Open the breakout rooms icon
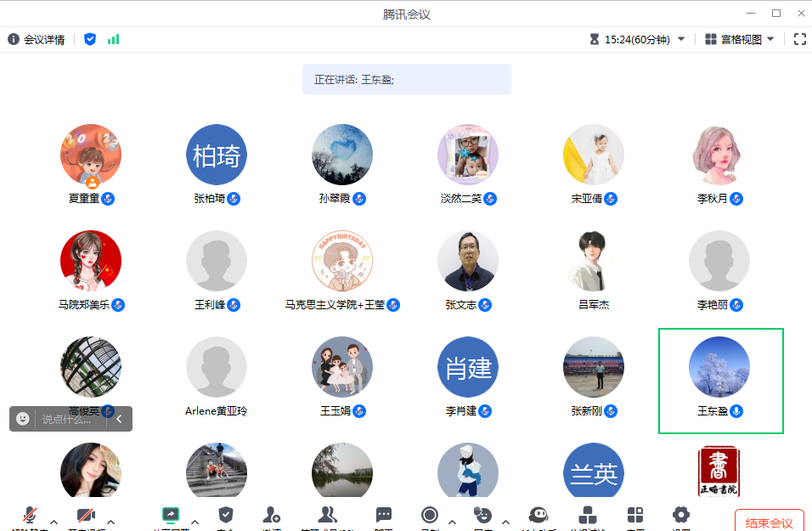Viewport: 812px width, 531px height. [587, 516]
